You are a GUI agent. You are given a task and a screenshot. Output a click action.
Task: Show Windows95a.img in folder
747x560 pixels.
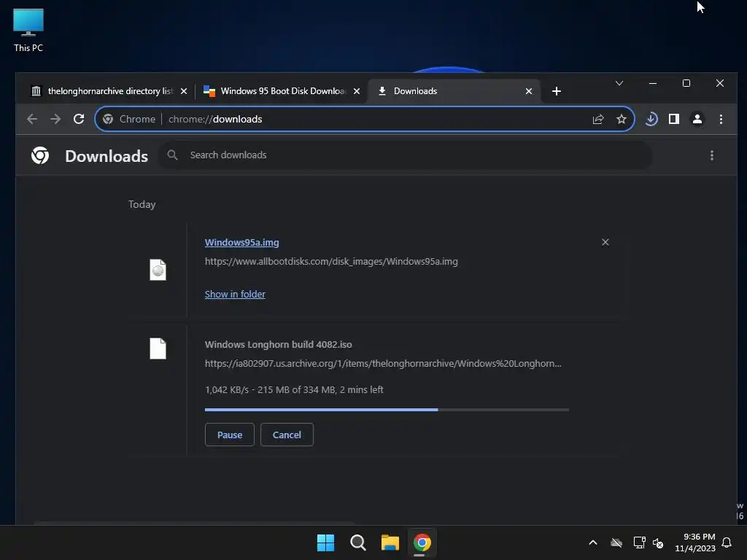point(235,295)
